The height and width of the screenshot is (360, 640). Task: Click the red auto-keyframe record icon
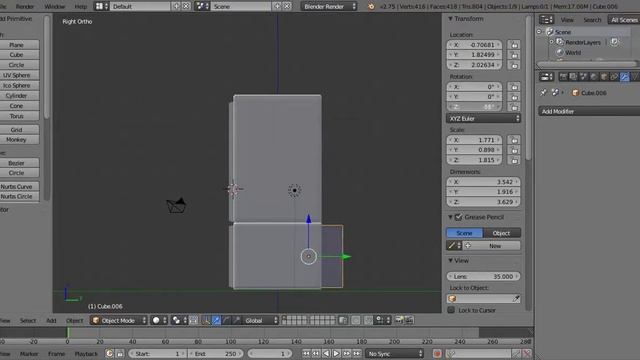click(x=437, y=353)
